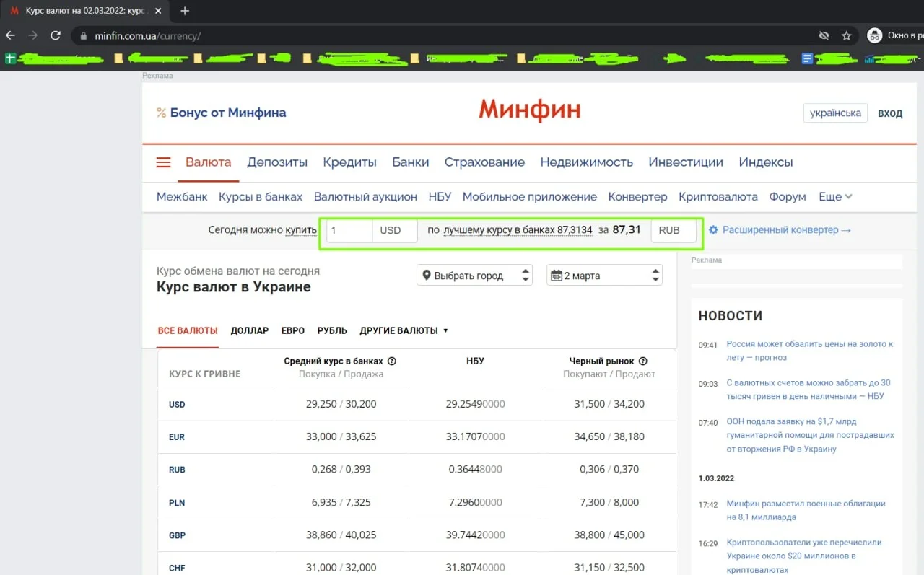Click the USD row currency link
924x575 pixels.
177,405
